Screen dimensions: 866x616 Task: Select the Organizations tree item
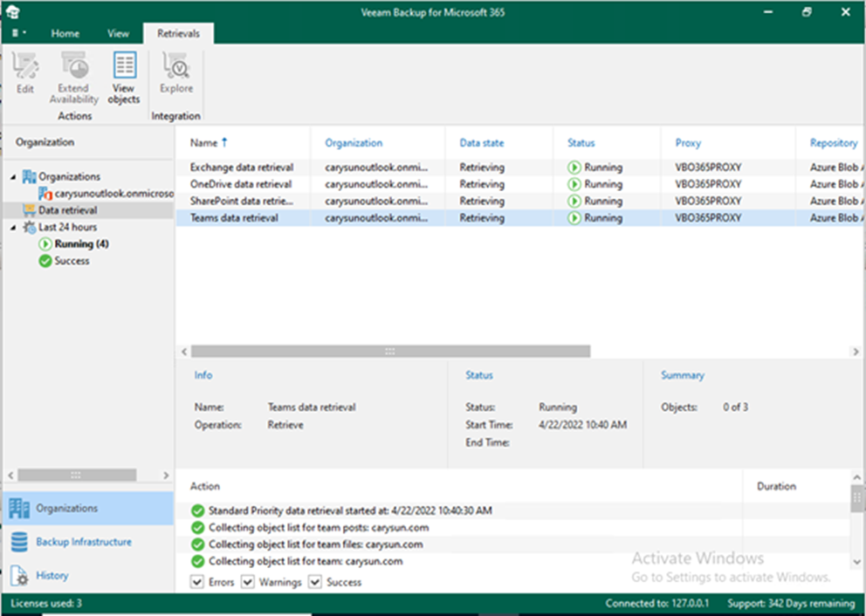pos(69,176)
